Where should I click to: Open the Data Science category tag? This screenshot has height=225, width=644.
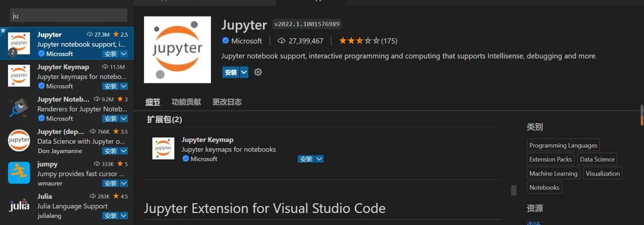pyautogui.click(x=597, y=159)
